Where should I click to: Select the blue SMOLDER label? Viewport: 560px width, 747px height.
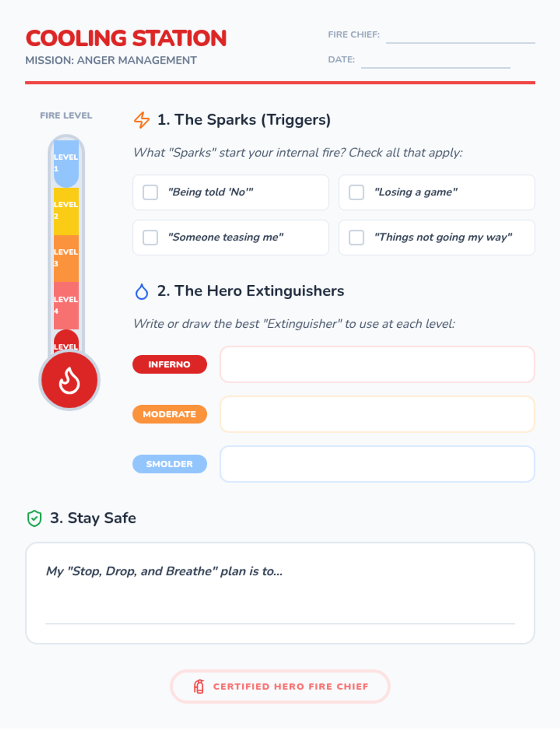170,464
